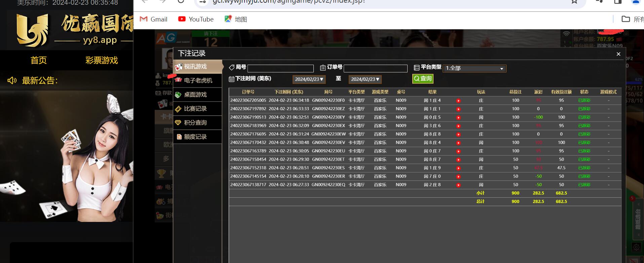Close the 下注记录 dialog
This screenshot has height=263, width=644.
click(x=618, y=54)
